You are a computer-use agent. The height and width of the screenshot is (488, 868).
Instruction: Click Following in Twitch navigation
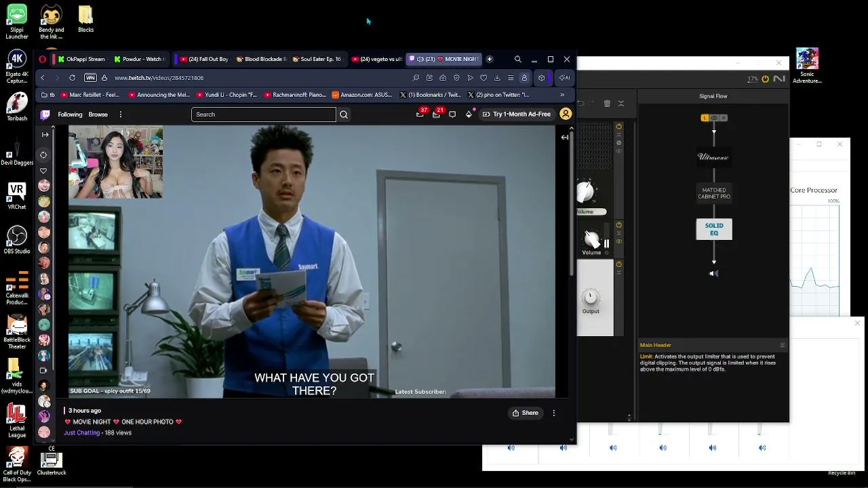[x=70, y=115]
